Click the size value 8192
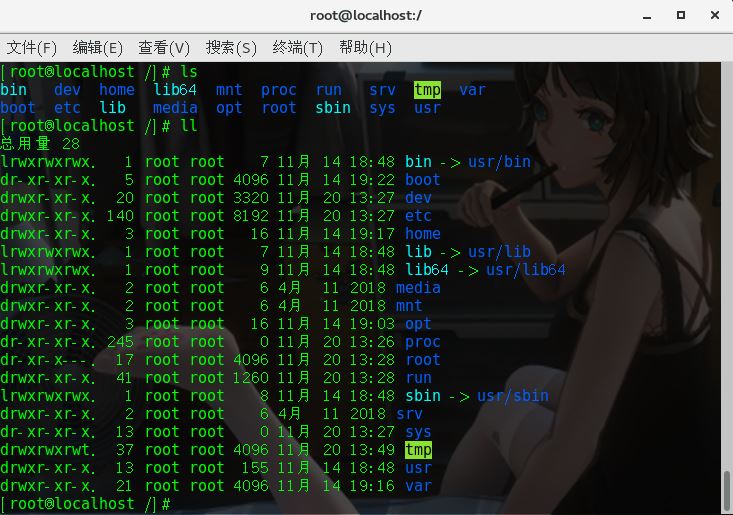 tap(251, 216)
